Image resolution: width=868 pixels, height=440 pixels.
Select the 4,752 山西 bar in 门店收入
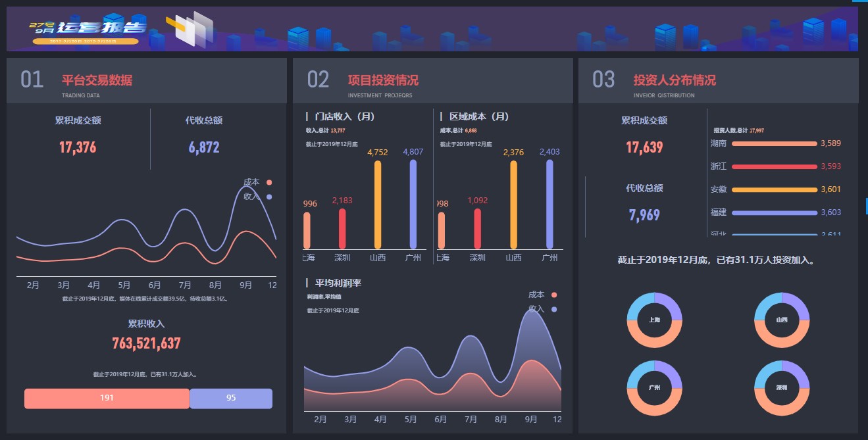tap(378, 205)
